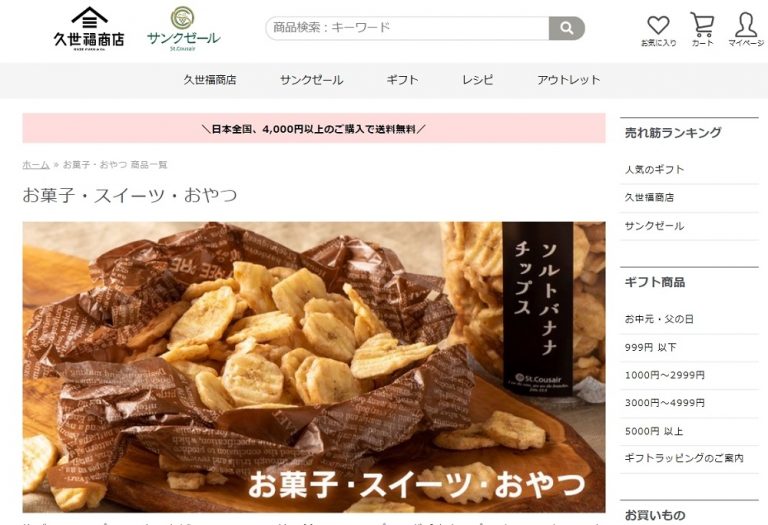Open ギフトラッピングのご案内 link
The image size is (768, 525).
[x=684, y=458]
